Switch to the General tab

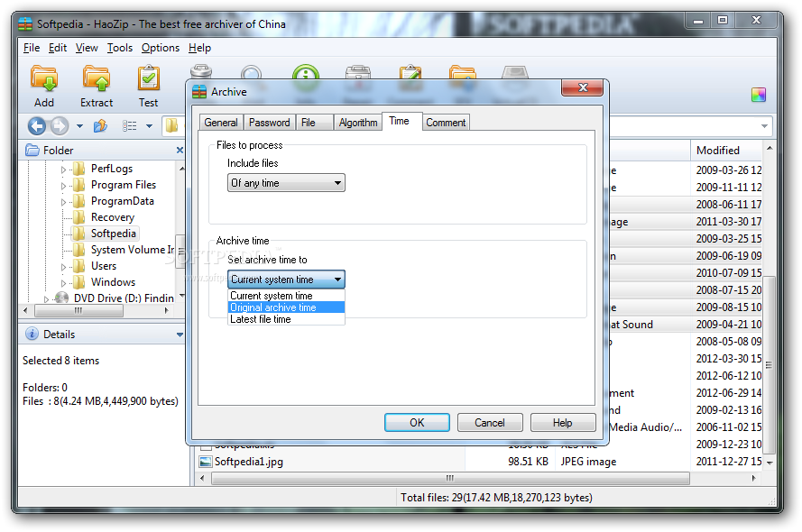coord(221,123)
